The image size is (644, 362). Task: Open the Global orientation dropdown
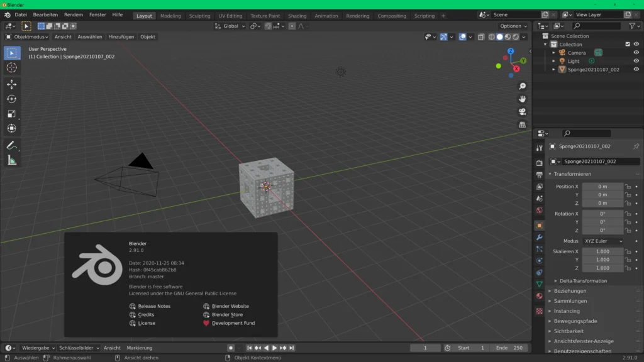point(230,26)
